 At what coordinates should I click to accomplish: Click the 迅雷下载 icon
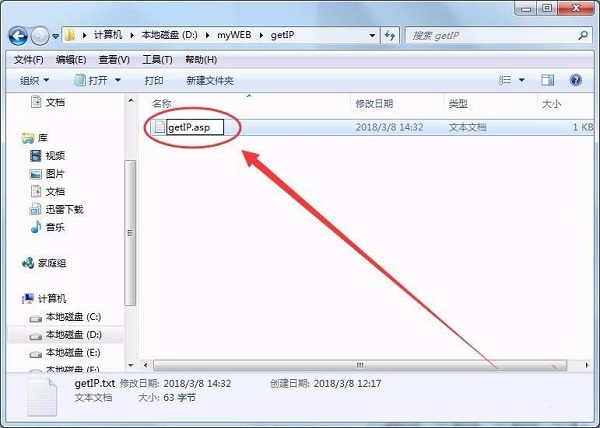point(35,209)
